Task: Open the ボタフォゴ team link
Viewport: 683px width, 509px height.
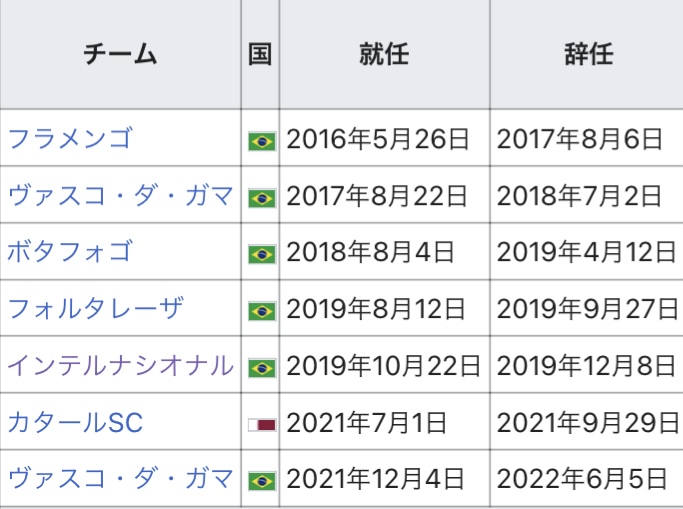Action: coord(69,252)
